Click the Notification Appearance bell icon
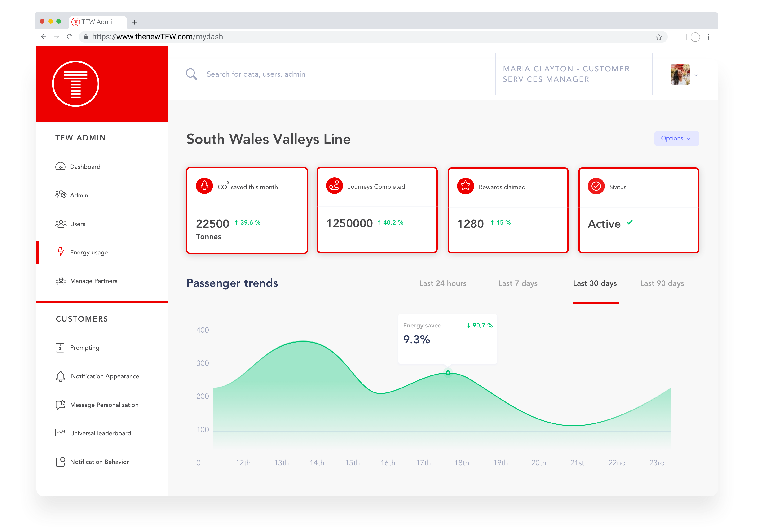 pos(61,376)
